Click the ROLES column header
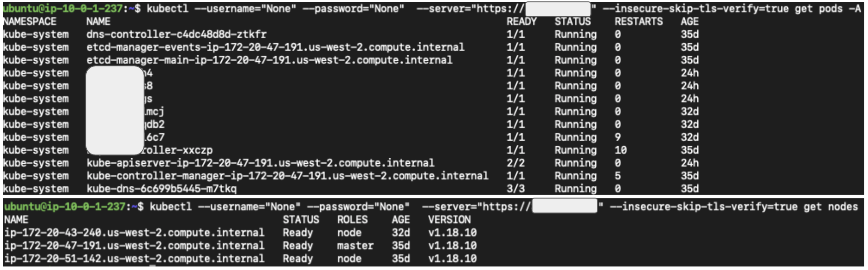Screen dimensions: 868x270 point(352,220)
